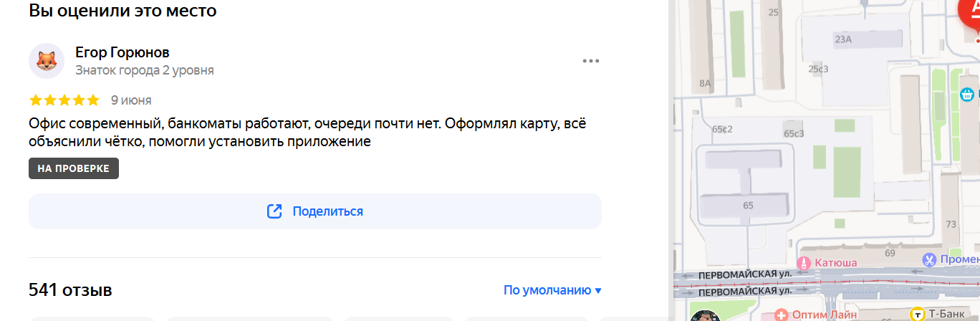Select building 65 on the map
The image size is (980, 321).
point(749,206)
